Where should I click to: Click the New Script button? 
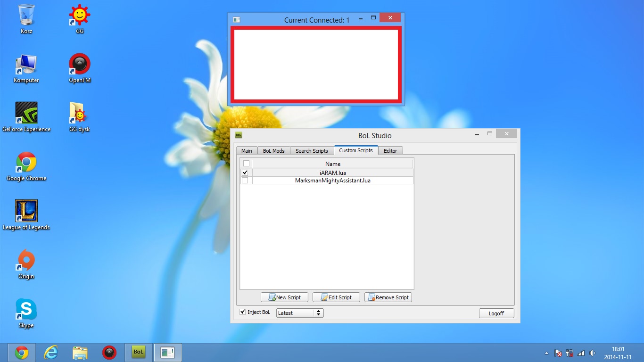(284, 297)
